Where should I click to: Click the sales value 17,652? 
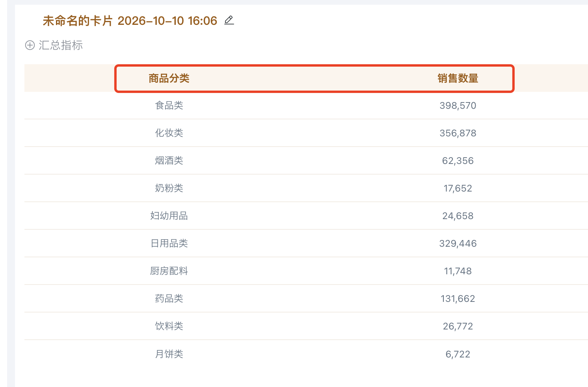click(x=458, y=188)
